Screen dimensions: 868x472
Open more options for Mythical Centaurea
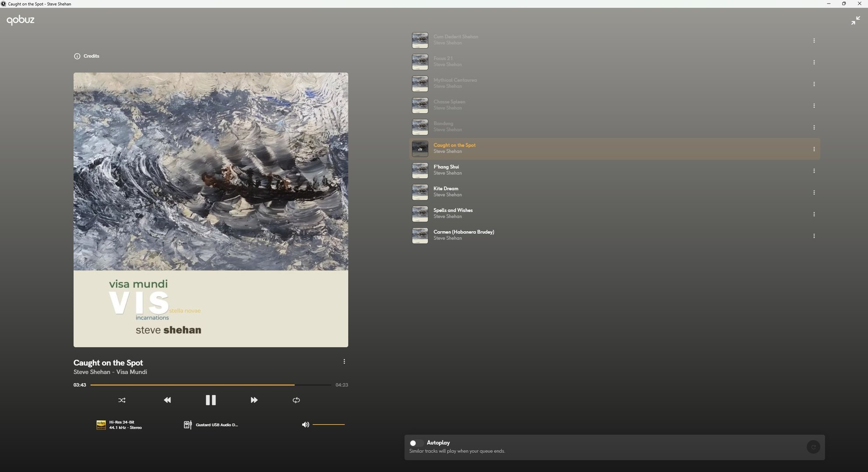tap(814, 84)
